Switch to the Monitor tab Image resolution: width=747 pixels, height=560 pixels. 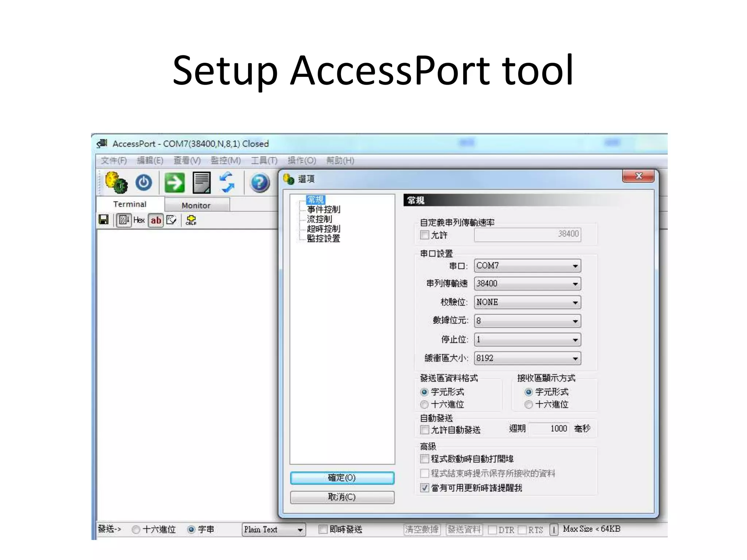click(196, 205)
